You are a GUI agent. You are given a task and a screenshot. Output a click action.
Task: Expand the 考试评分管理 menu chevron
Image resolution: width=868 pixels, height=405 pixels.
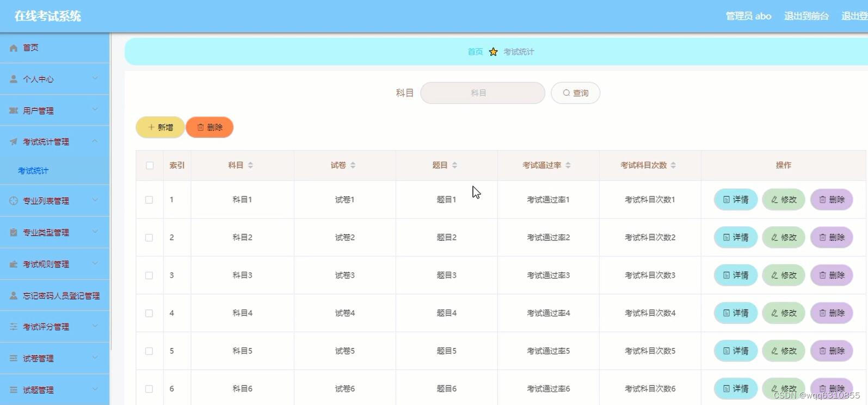(95, 326)
